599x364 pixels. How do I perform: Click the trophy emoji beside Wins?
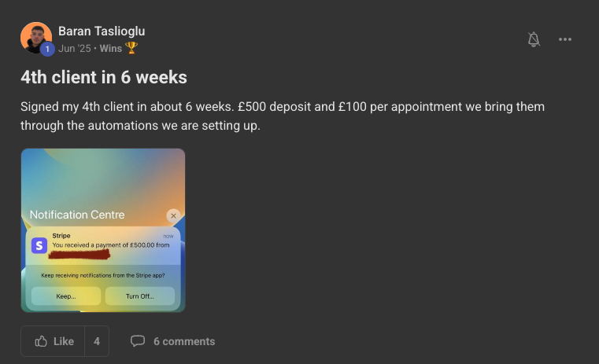131,48
